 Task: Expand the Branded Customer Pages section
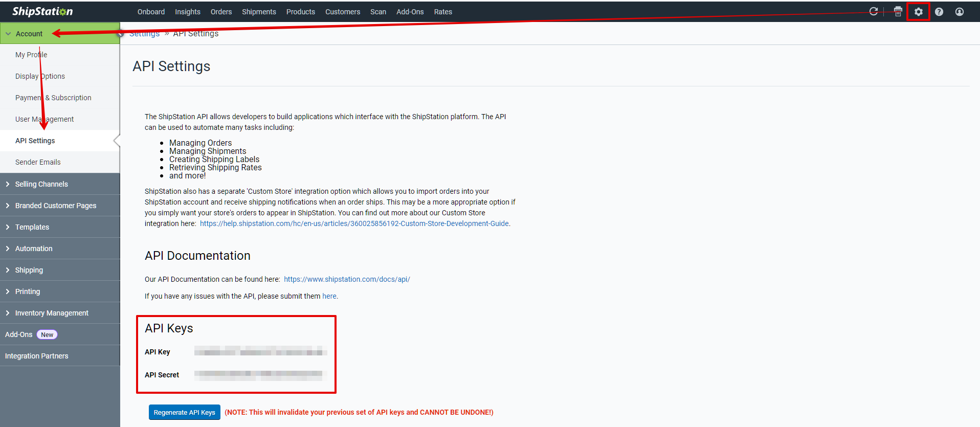pos(60,206)
